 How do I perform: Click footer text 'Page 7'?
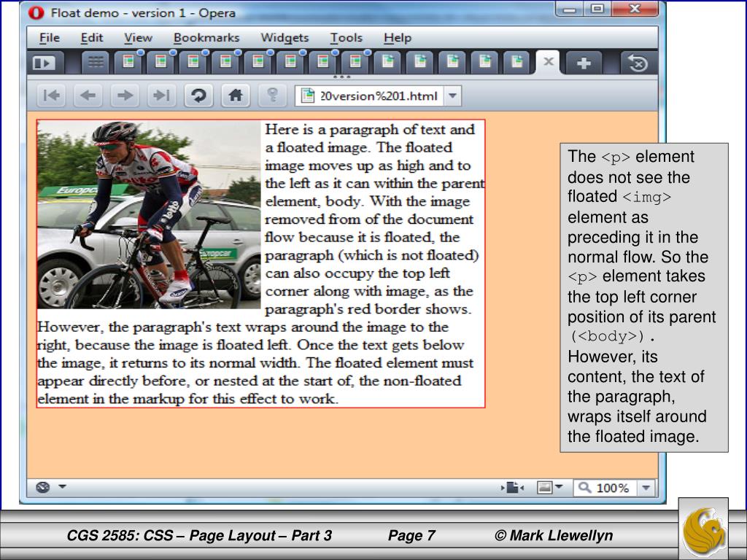pyautogui.click(x=411, y=535)
